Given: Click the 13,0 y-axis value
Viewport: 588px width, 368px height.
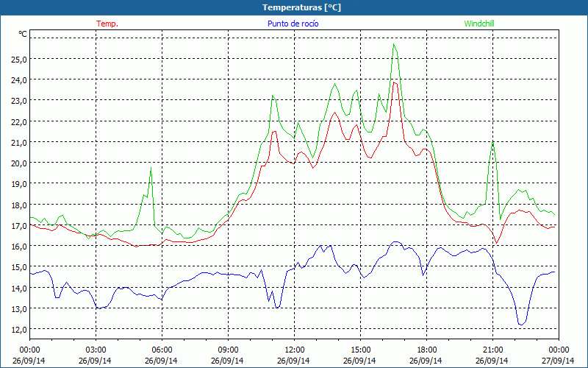Looking at the screenshot, I should click(18, 308).
